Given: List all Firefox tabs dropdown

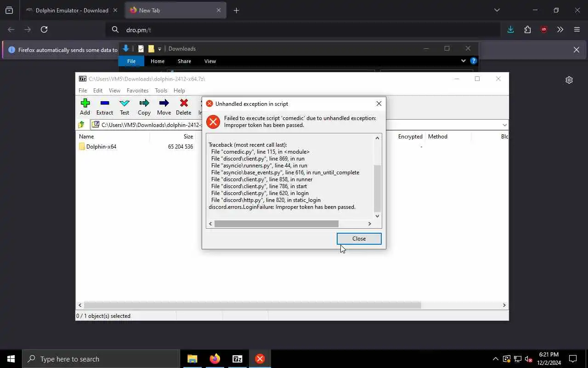Looking at the screenshot, I should (x=497, y=10).
